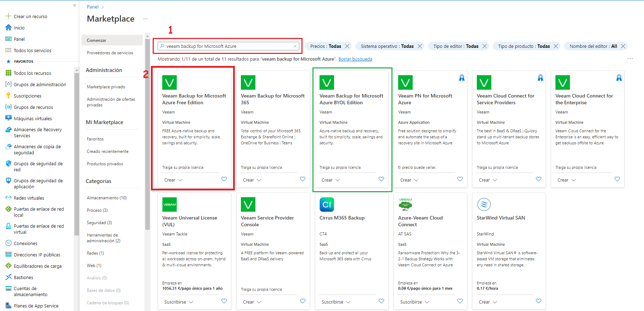
Task: Click the Equilibradores de carga icon
Action: coord(9,266)
